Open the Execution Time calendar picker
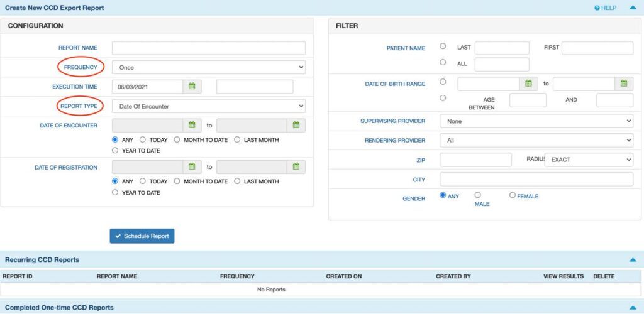 coord(192,86)
